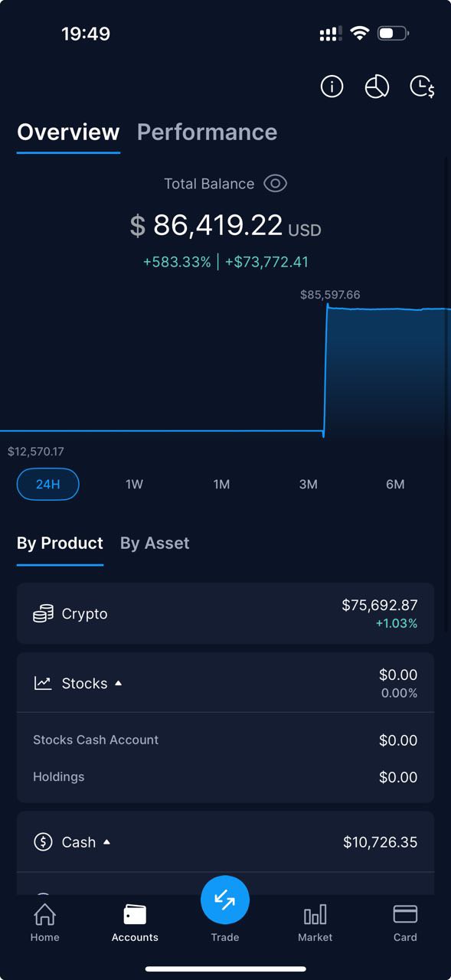Collapse the Stocks section arrow
The image size is (451, 980).
click(x=118, y=683)
